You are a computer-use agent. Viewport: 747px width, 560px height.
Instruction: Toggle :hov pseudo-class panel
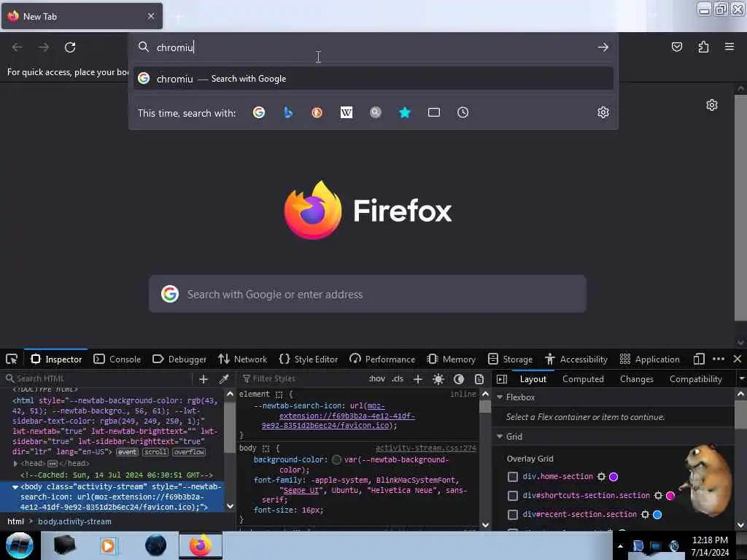tap(377, 379)
